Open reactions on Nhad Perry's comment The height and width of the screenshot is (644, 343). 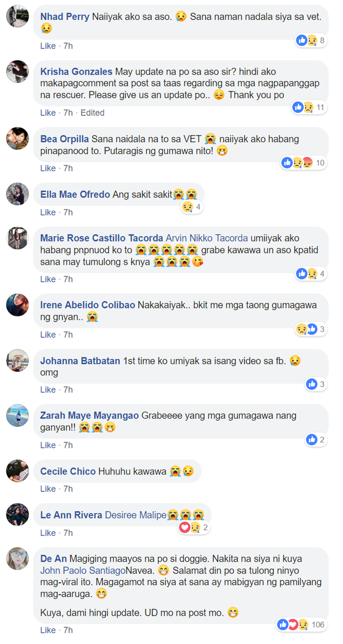(x=311, y=40)
